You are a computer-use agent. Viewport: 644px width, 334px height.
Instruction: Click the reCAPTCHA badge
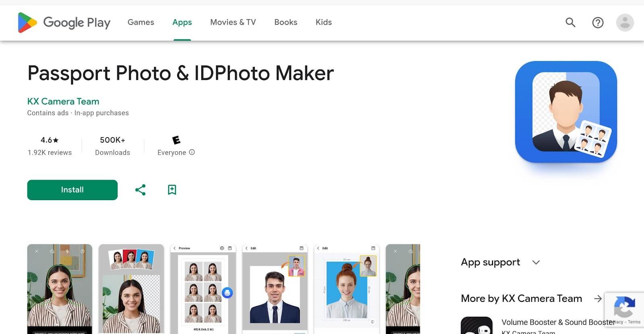pos(624,309)
